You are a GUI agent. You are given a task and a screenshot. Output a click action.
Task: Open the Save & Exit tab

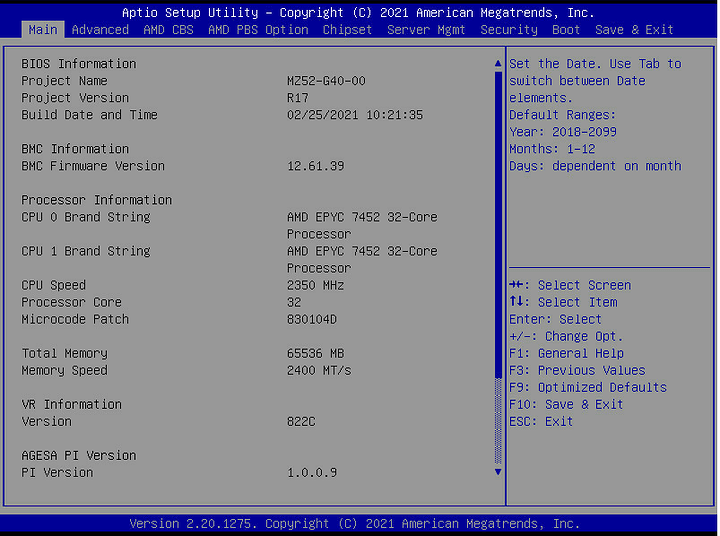coord(634,30)
